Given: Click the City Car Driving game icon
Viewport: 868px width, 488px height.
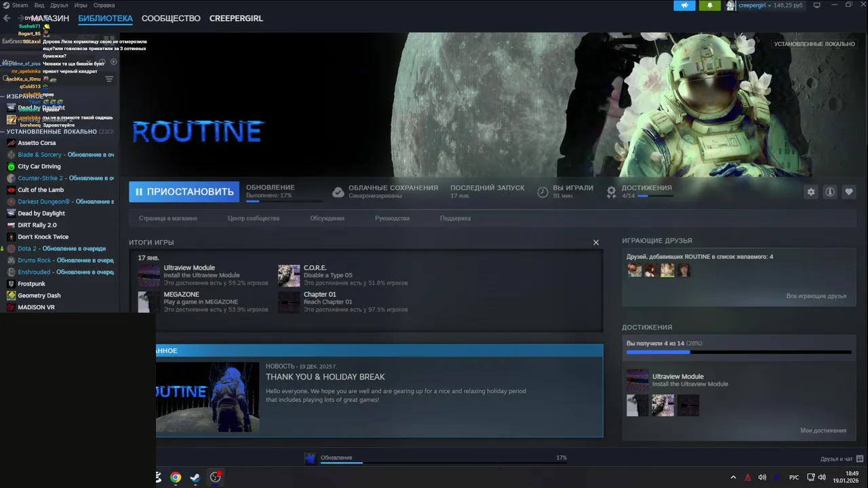Looking at the screenshot, I should coord(11,167).
